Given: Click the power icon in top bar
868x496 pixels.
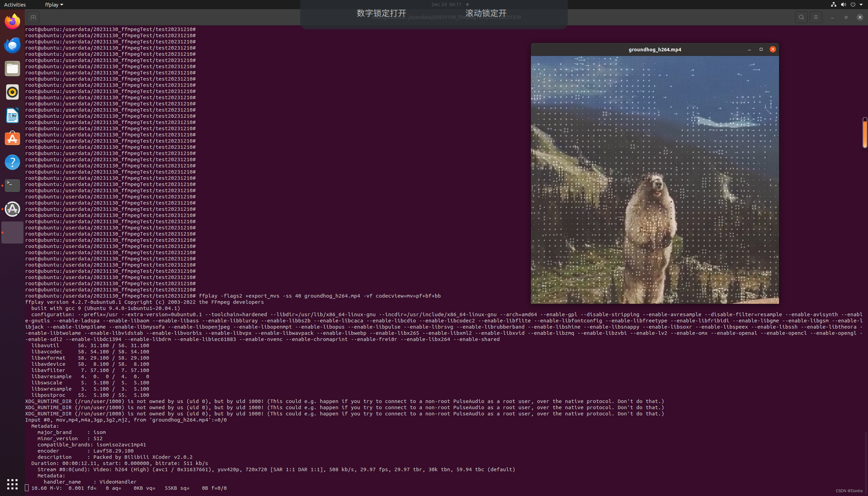Looking at the screenshot, I should [853, 4].
